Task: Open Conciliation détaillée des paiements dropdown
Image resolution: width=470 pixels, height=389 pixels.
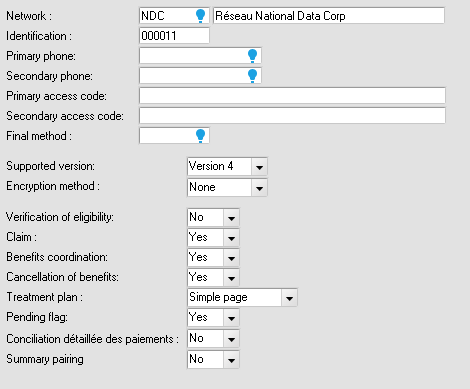Action: 231,339
